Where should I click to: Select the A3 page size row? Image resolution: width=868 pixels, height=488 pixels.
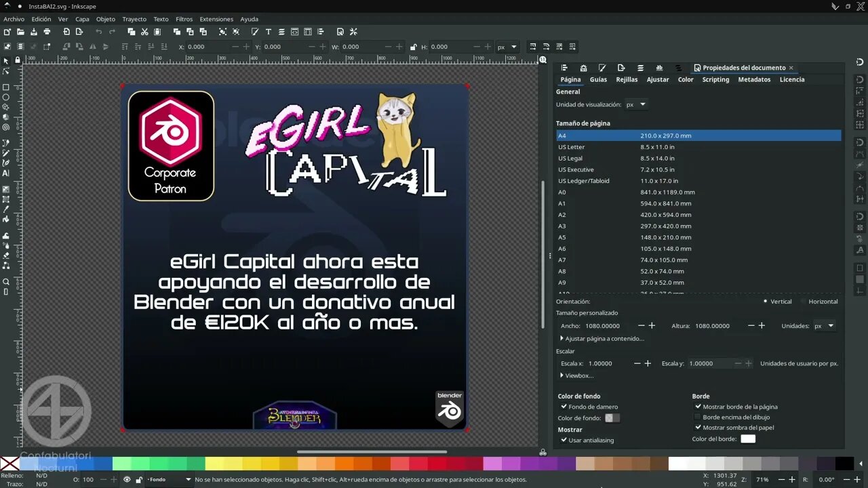coord(698,226)
